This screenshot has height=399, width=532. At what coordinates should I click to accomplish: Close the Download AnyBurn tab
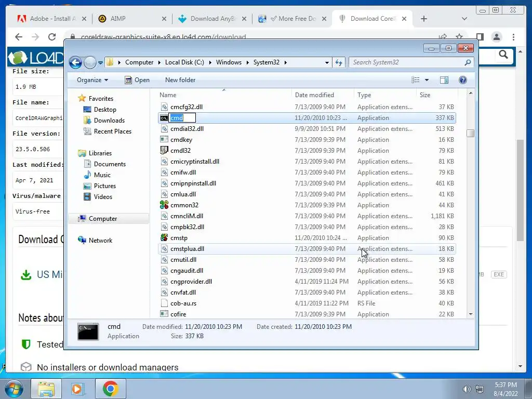(x=244, y=19)
